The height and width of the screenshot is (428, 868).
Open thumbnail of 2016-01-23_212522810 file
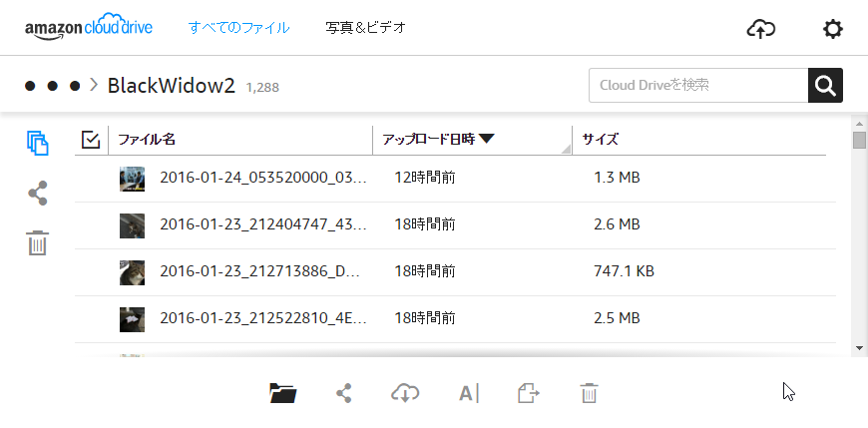tap(133, 319)
